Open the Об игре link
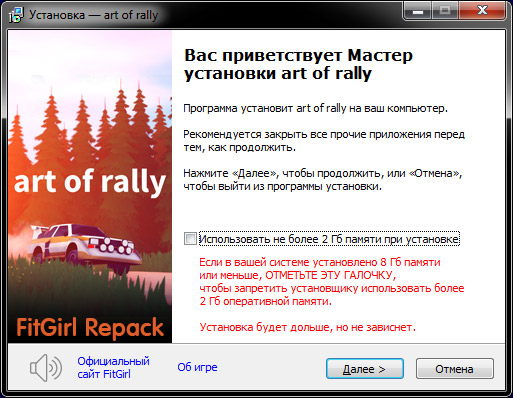The width and height of the screenshot is (513, 398). (197, 367)
